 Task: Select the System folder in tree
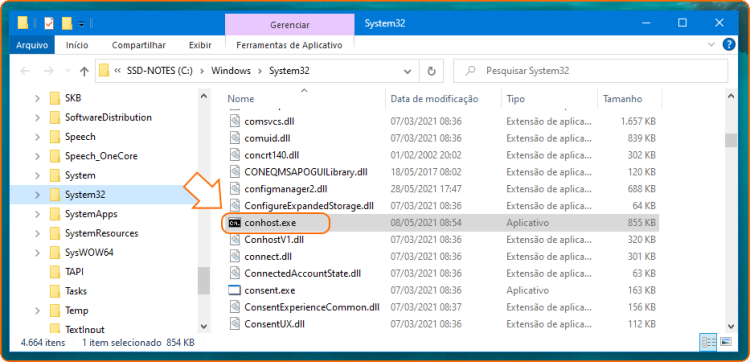pyautogui.click(x=80, y=175)
